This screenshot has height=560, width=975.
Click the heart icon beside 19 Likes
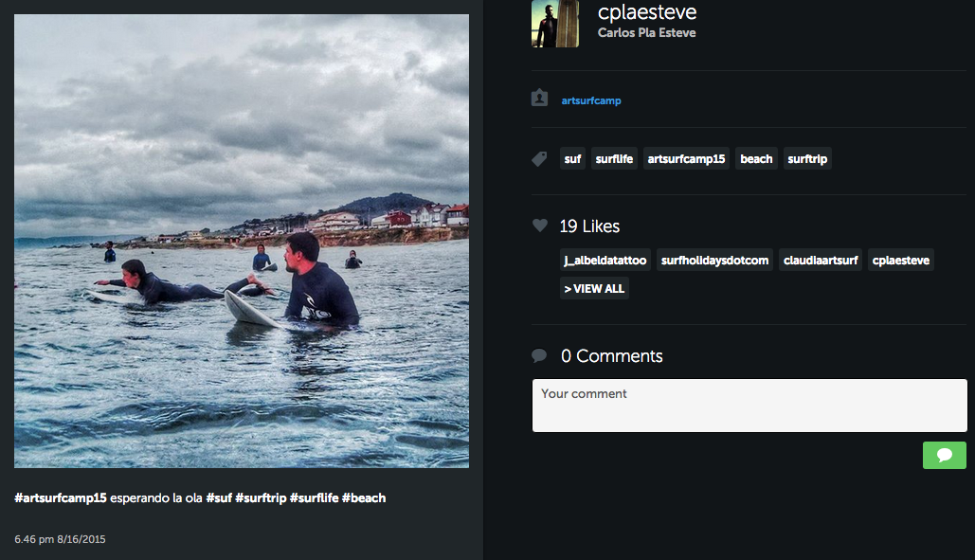[x=540, y=226]
